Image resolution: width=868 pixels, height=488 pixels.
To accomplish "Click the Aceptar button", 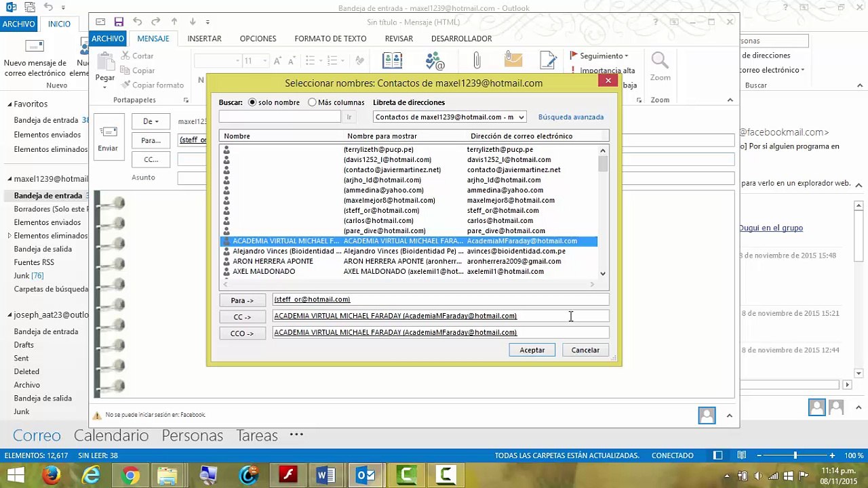I will pos(532,350).
